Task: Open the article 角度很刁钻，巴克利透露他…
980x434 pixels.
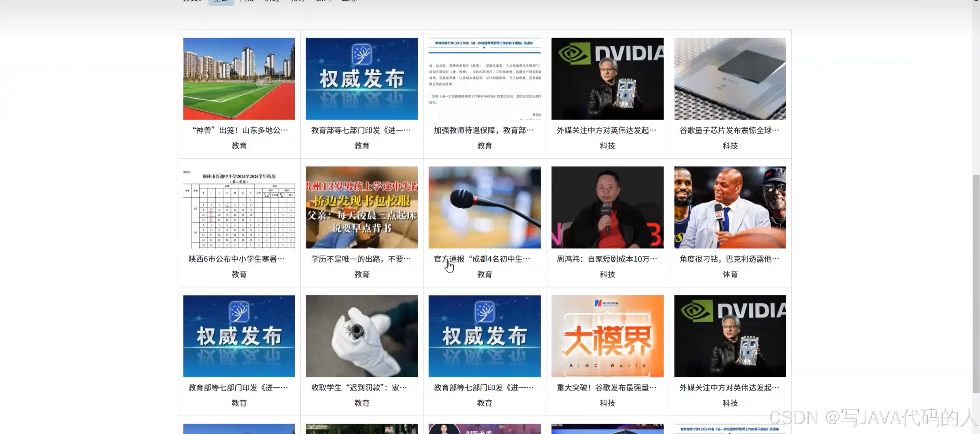Action: tap(729, 259)
